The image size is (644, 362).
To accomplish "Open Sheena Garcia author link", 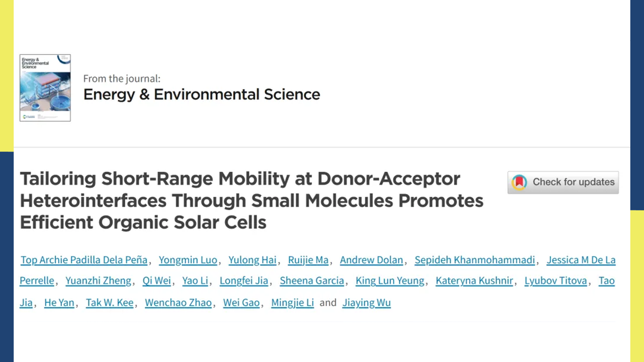I will 312,281.
